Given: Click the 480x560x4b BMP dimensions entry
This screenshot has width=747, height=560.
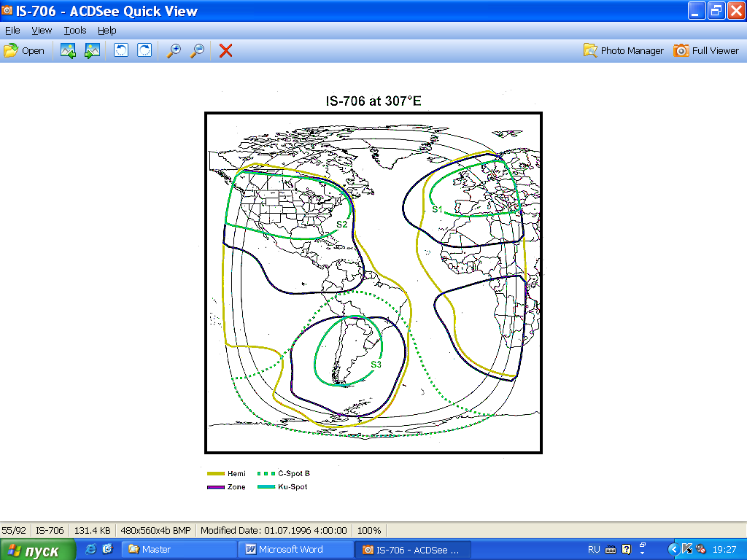Looking at the screenshot, I should 156,531.
